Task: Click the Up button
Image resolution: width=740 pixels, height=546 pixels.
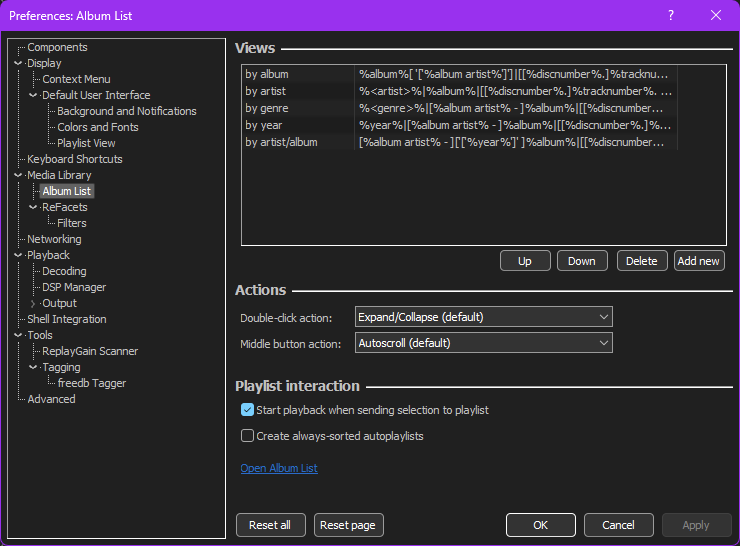Action: 525,261
